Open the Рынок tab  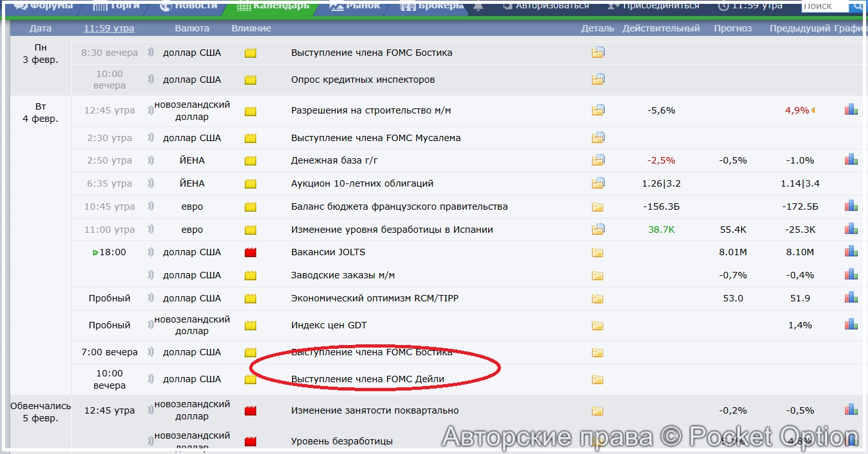click(x=354, y=6)
